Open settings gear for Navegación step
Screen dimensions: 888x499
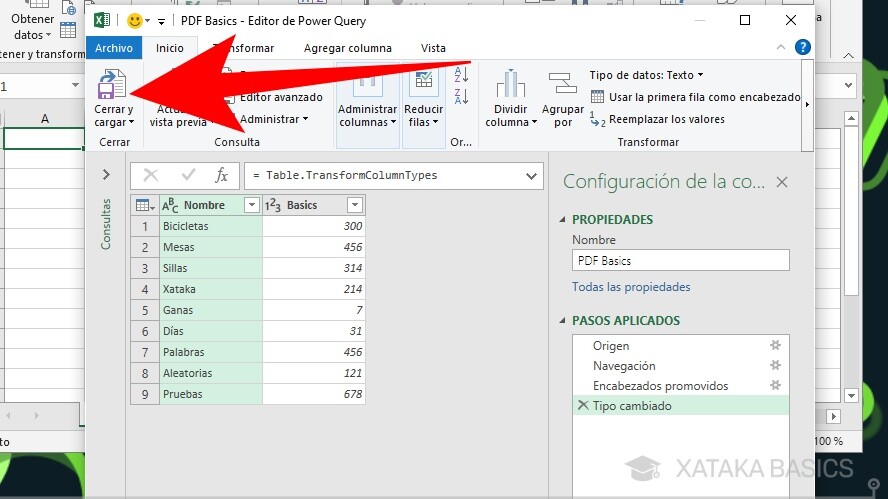click(775, 365)
